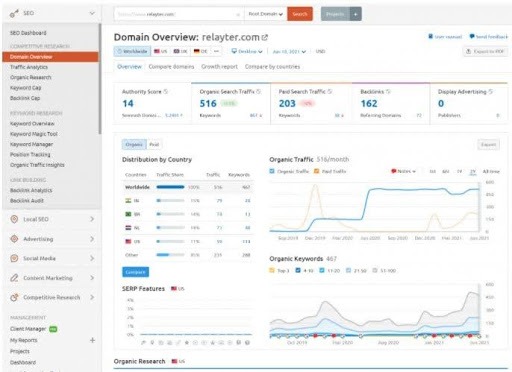Image resolution: width=512 pixels, height=372 pixels.
Task: Click the blue Compare button
Action: (135, 272)
